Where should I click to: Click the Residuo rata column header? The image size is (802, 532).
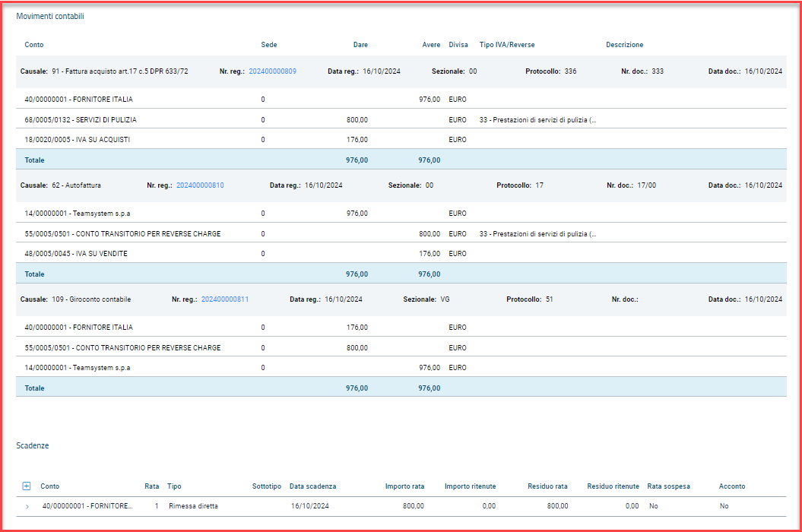547,486
